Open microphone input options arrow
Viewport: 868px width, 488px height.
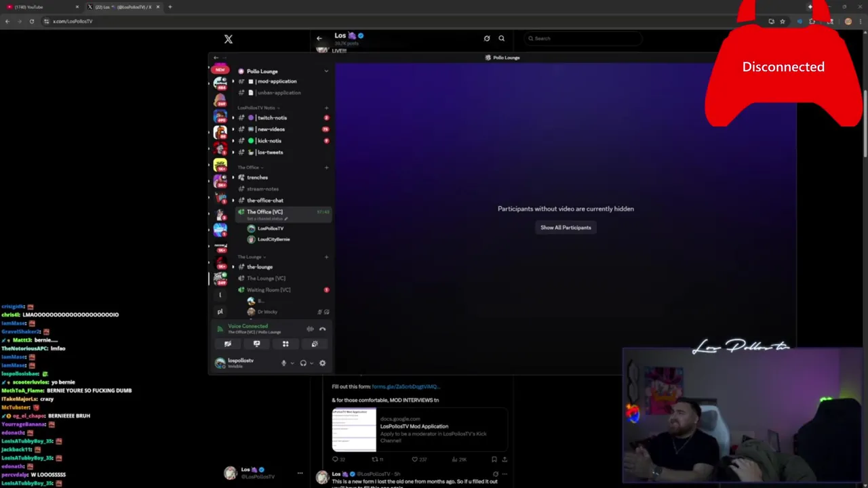point(292,363)
